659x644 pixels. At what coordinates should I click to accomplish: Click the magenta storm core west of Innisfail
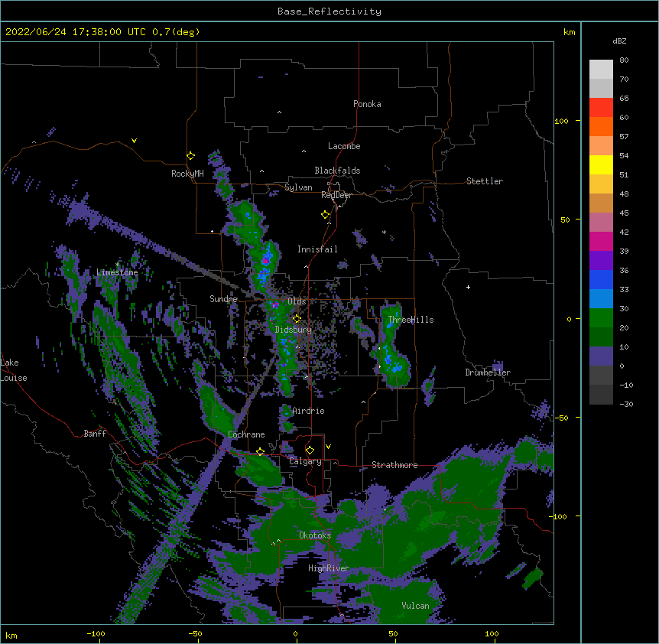(x=265, y=261)
